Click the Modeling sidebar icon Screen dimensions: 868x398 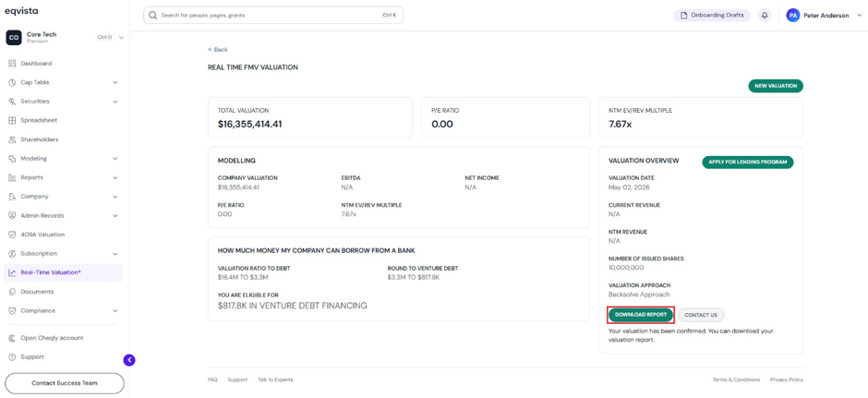click(x=12, y=158)
